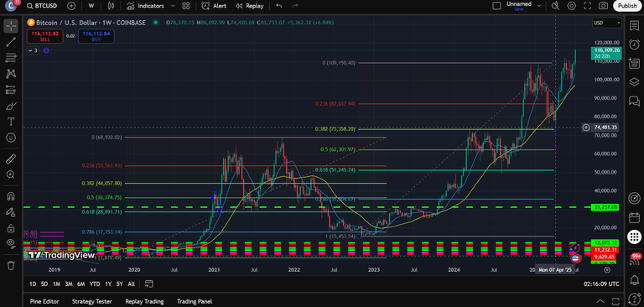Save the Unnamed layout
The width and height of the screenshot is (644, 307).
[x=519, y=6]
